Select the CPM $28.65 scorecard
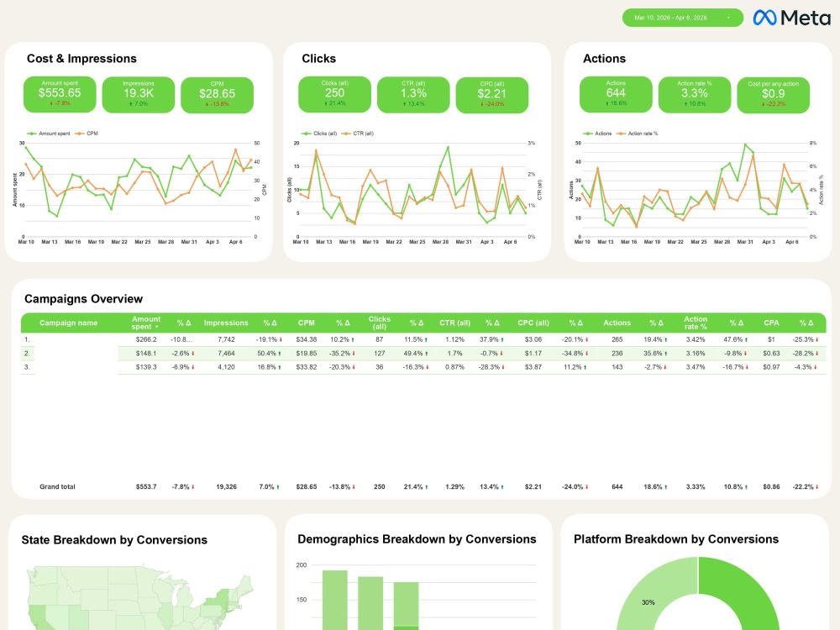The height and width of the screenshot is (630, 840). (x=217, y=95)
